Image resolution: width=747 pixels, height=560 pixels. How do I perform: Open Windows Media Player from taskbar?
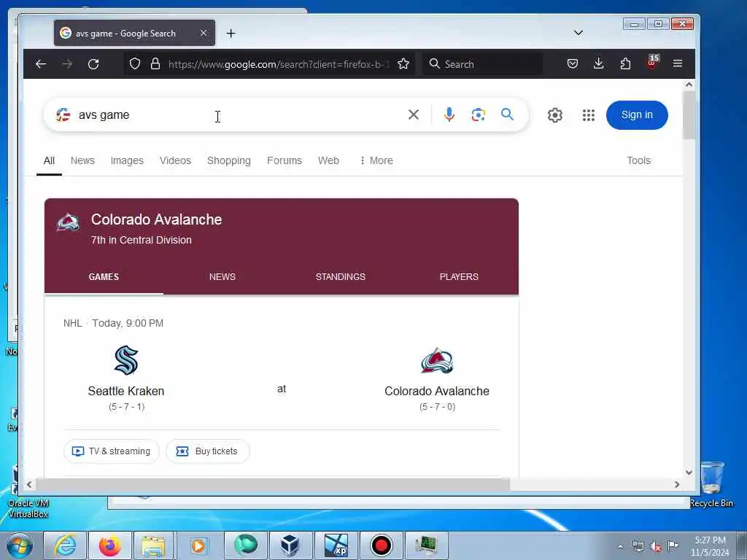(x=198, y=545)
